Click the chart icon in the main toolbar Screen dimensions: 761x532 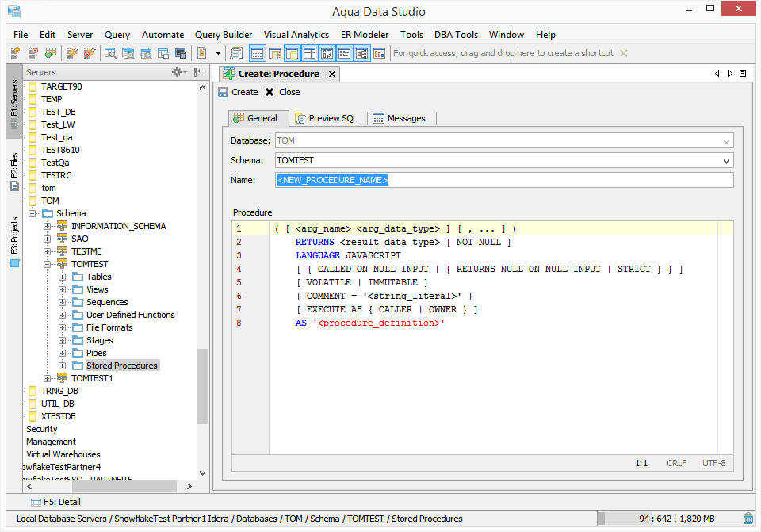click(379, 53)
